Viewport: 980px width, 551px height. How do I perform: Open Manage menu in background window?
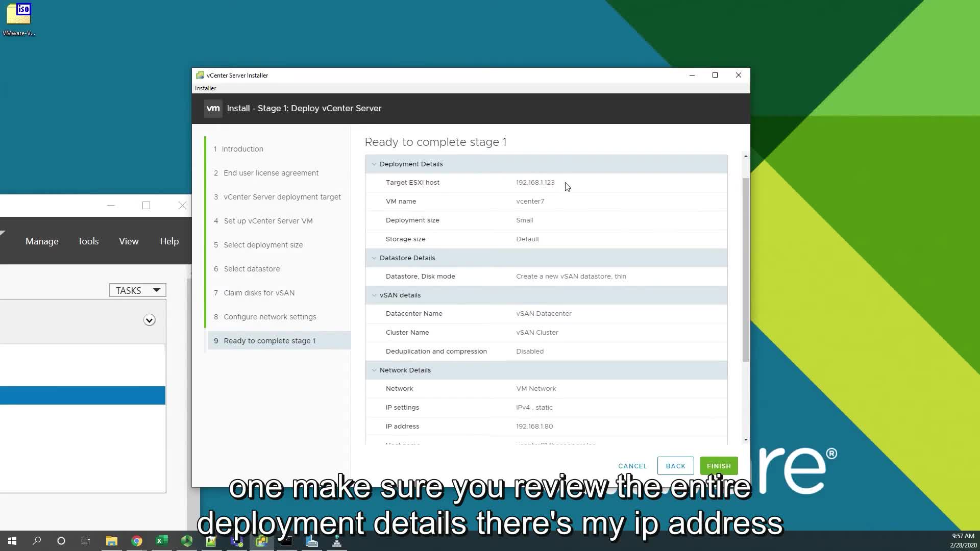pyautogui.click(x=42, y=241)
